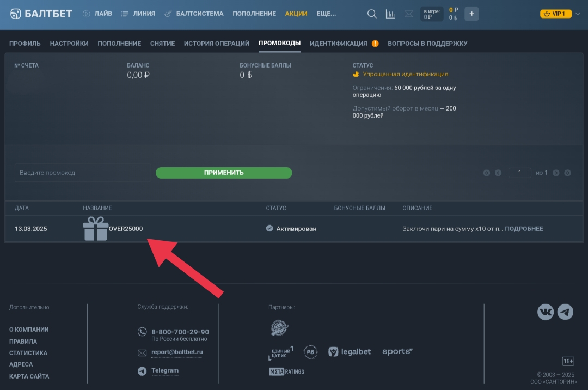
Task: Go to next page of promo codes
Action: pyautogui.click(x=556, y=173)
